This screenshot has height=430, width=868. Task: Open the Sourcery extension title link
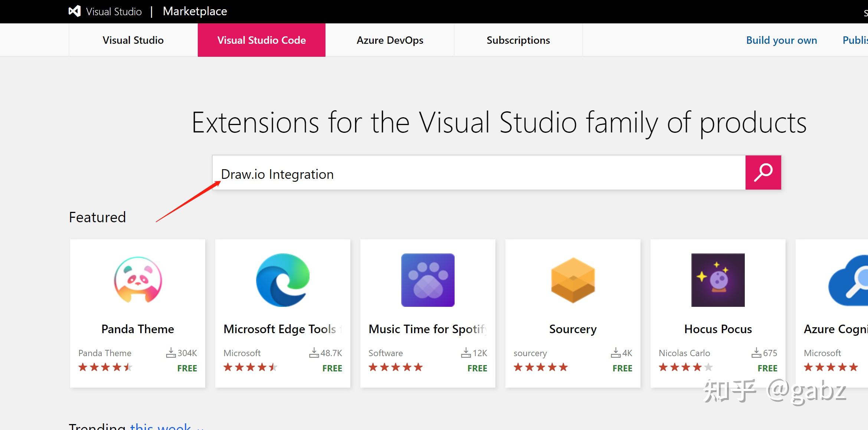(573, 329)
